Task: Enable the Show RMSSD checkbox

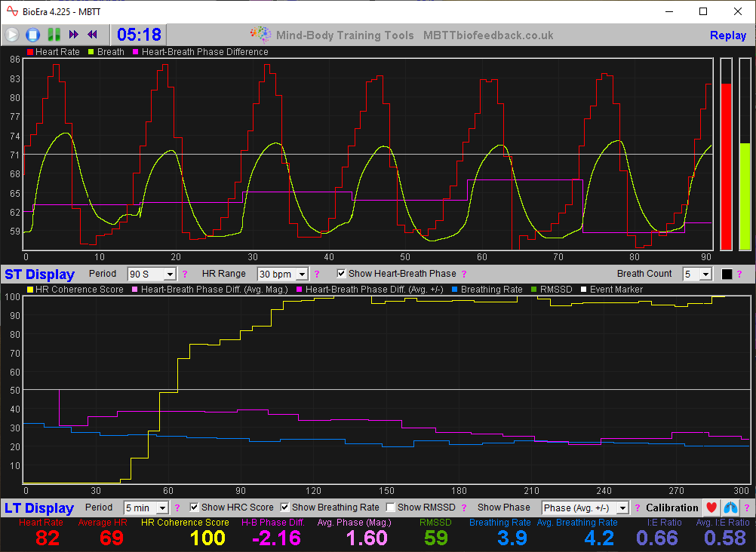Action: click(x=390, y=507)
